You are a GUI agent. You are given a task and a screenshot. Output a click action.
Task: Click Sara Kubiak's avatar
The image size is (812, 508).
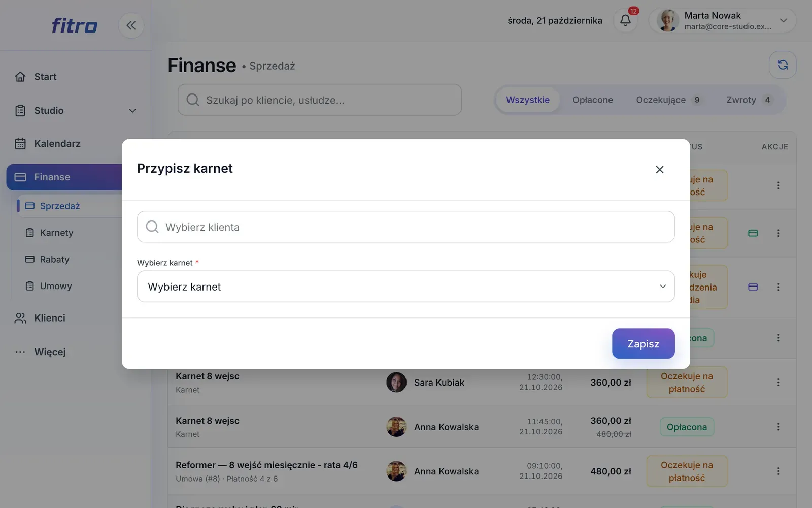click(396, 383)
